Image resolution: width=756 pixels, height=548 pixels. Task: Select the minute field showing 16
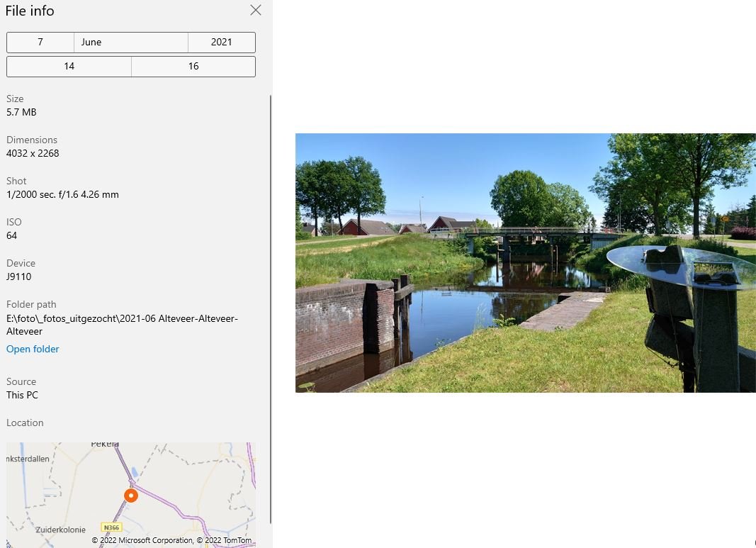click(193, 67)
